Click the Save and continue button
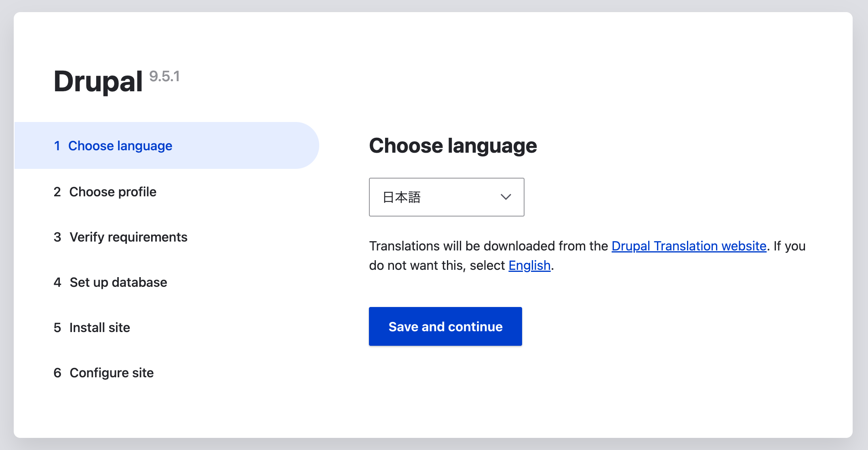The height and width of the screenshot is (450, 868). click(445, 326)
